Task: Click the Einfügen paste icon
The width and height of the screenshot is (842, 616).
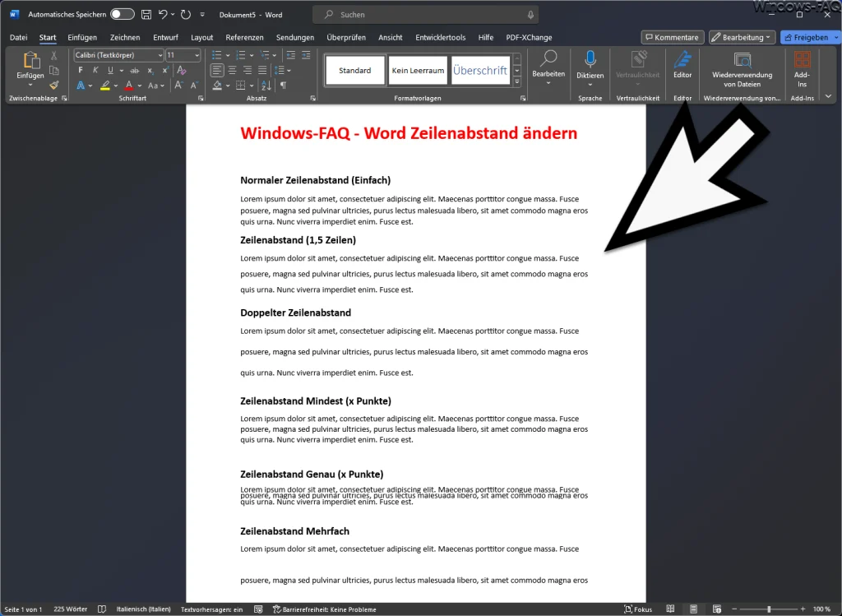Action: tap(30, 61)
